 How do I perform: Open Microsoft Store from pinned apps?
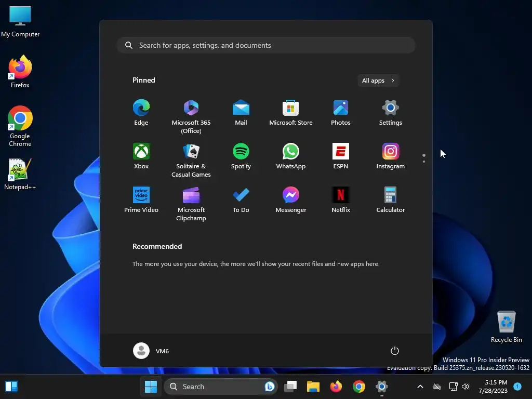pos(291,113)
